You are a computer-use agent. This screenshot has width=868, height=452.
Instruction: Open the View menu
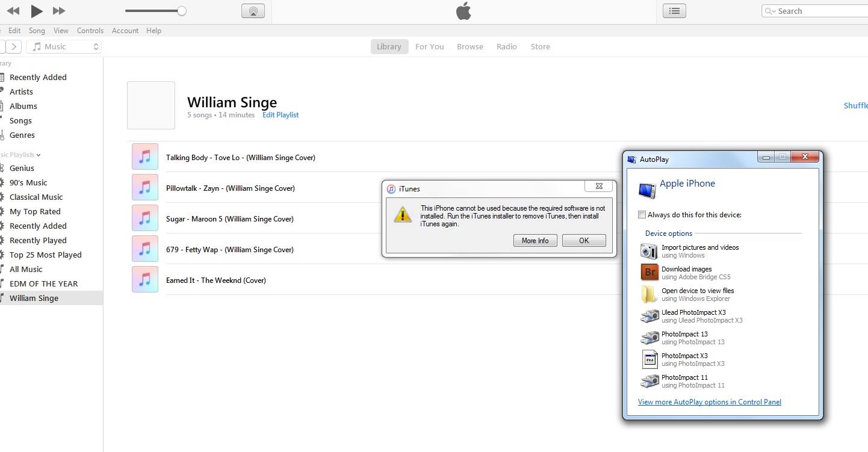(61, 31)
